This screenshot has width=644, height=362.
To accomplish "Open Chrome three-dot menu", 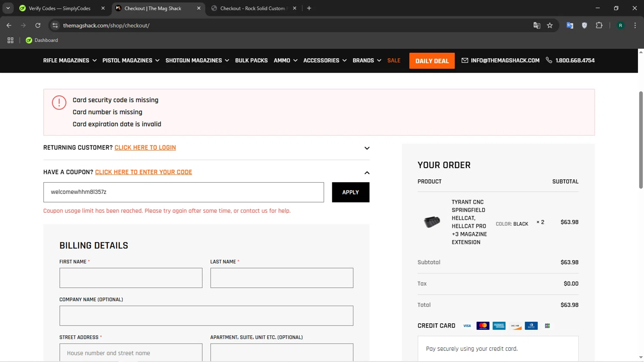I will [x=635, y=25].
